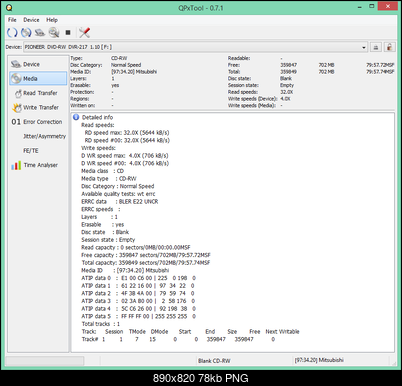This screenshot has height=386, width=402.
Task: Open preferences via the crossed tools icon
Action: pyautogui.click(x=84, y=32)
